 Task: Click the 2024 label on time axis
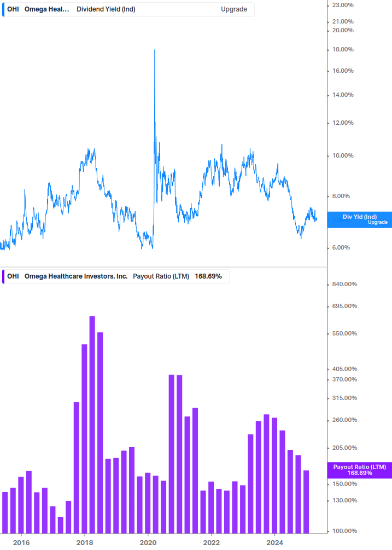coord(274,543)
